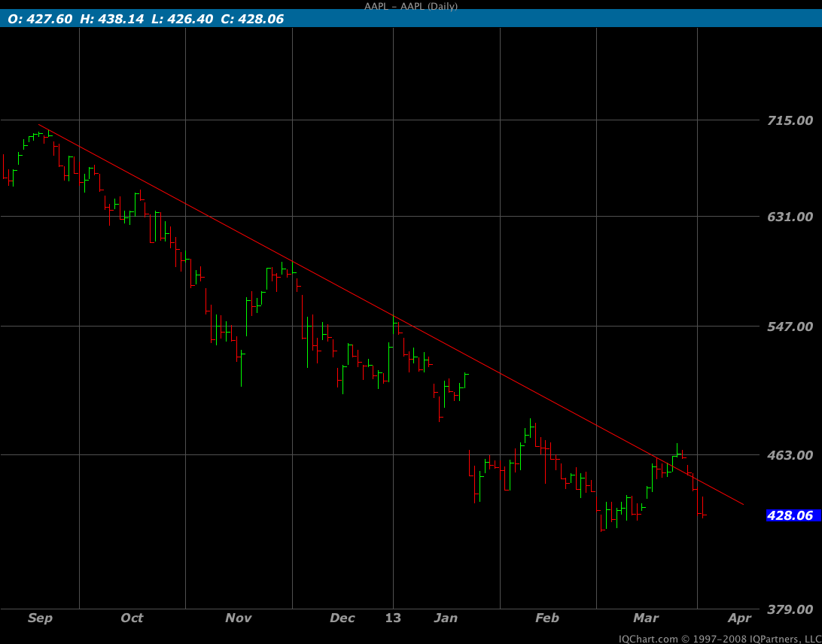822x644 pixels.
Task: Click the Nov month label
Action: 239,618
